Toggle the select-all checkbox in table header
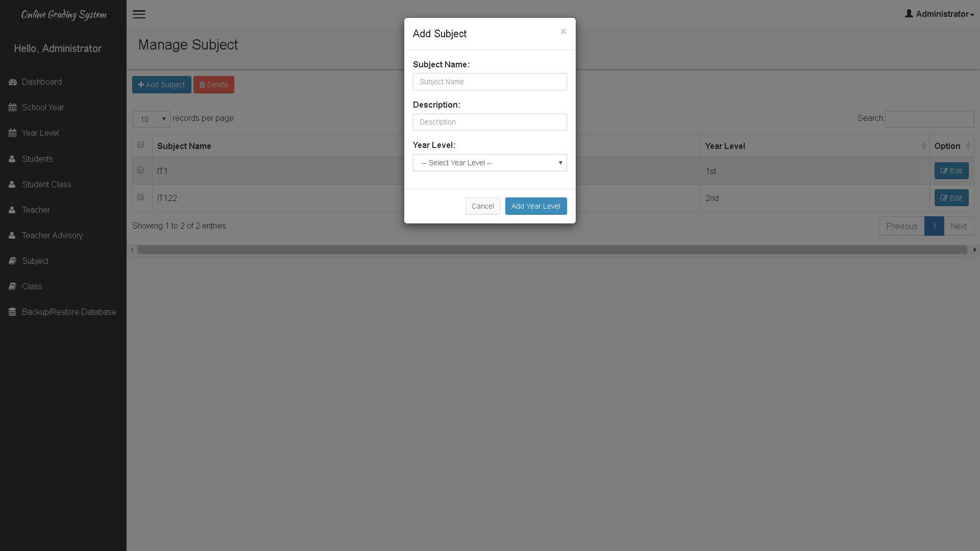 point(141,145)
